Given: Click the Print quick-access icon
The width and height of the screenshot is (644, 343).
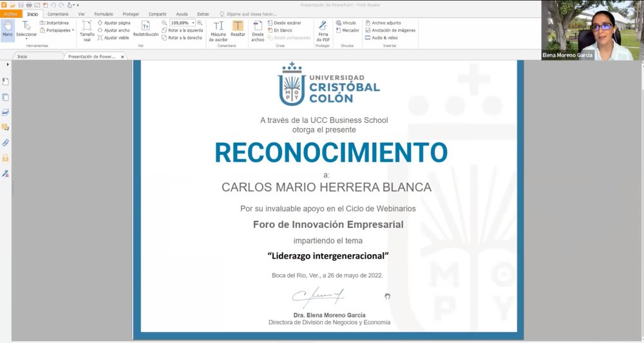Looking at the screenshot, I should click(29, 5).
